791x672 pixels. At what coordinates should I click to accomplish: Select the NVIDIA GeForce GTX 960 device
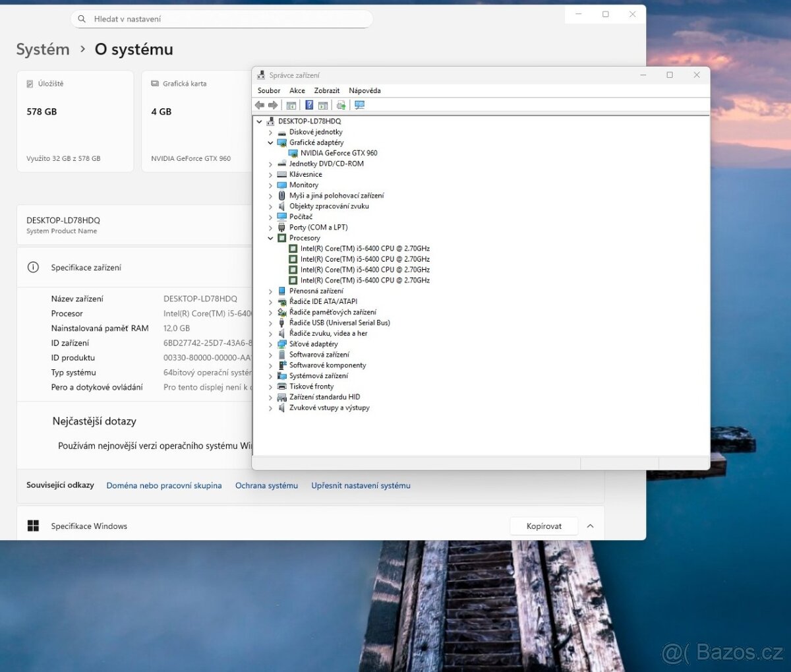338,153
